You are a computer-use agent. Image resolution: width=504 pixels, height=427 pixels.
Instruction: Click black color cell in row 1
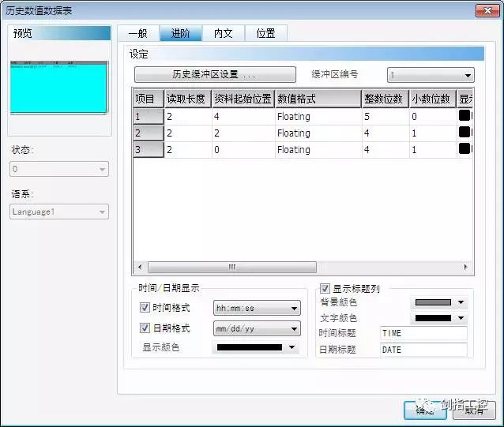465,116
